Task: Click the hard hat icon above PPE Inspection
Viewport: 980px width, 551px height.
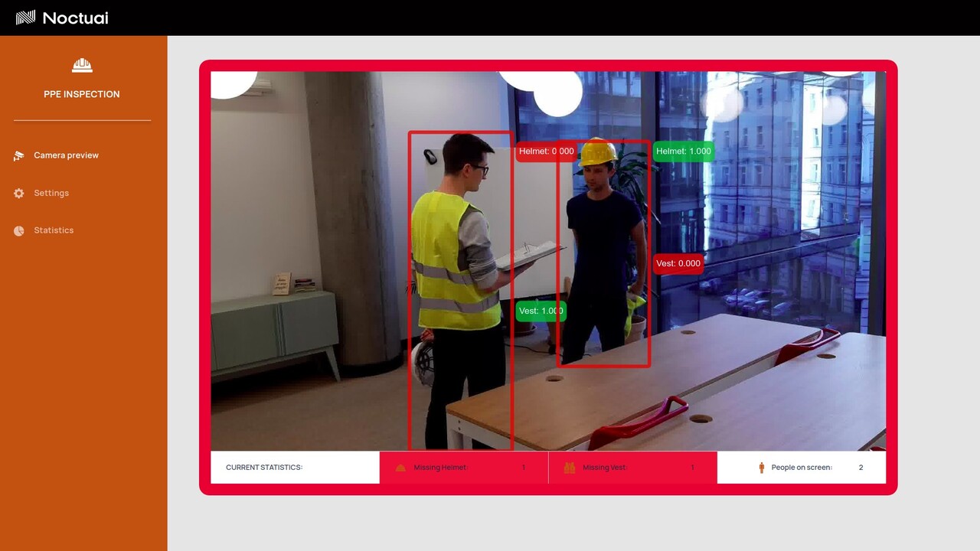Action: 82,65
